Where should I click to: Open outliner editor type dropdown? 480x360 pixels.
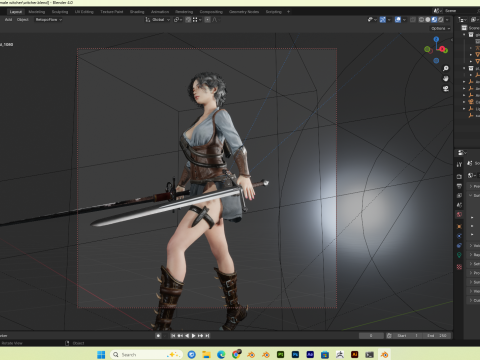[462, 20]
